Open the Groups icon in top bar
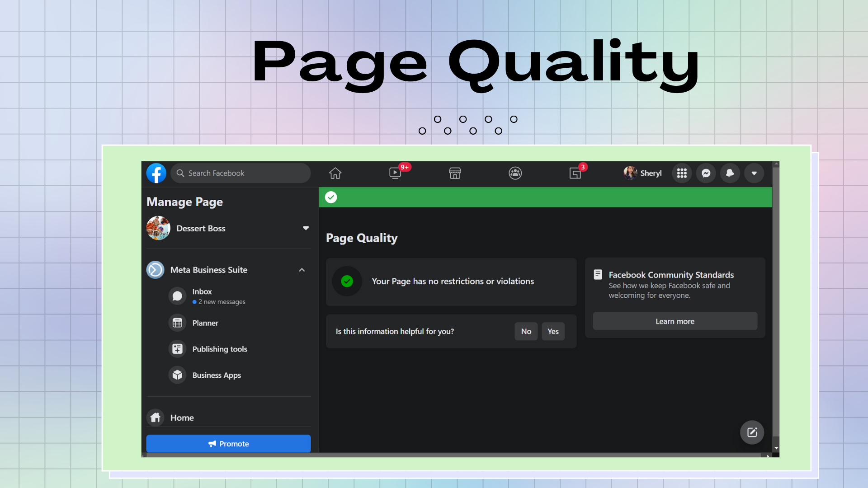This screenshot has height=488, width=868. click(x=515, y=173)
